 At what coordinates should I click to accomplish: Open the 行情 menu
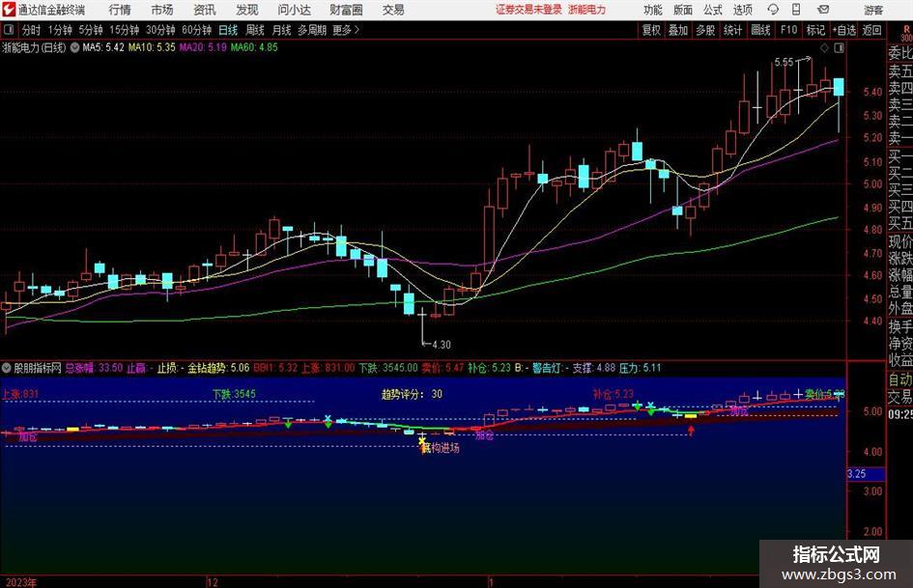pyautogui.click(x=120, y=10)
